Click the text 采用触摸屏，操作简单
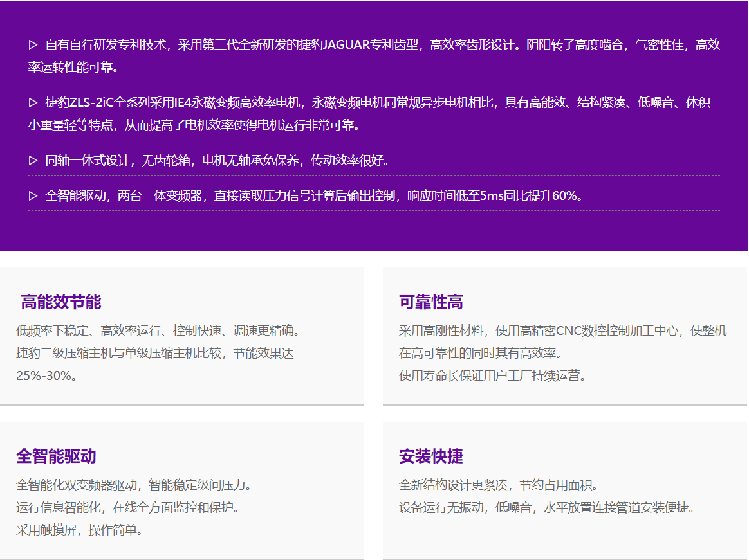This screenshot has height=560, width=749. pos(80,530)
